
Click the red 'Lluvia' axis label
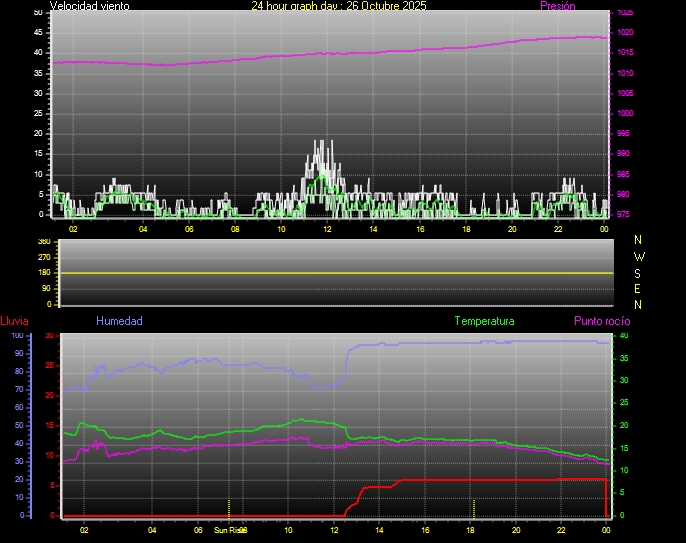click(x=14, y=321)
